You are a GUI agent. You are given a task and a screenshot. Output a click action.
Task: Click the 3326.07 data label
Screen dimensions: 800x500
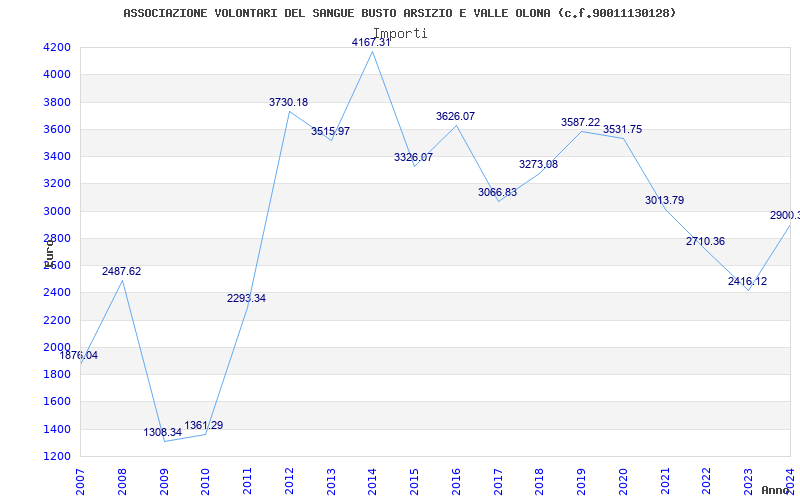tap(413, 157)
